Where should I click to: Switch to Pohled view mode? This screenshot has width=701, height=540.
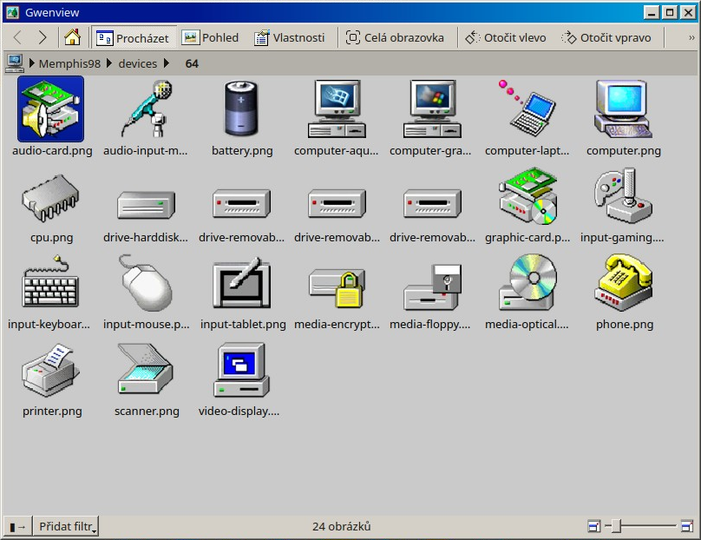(x=210, y=38)
